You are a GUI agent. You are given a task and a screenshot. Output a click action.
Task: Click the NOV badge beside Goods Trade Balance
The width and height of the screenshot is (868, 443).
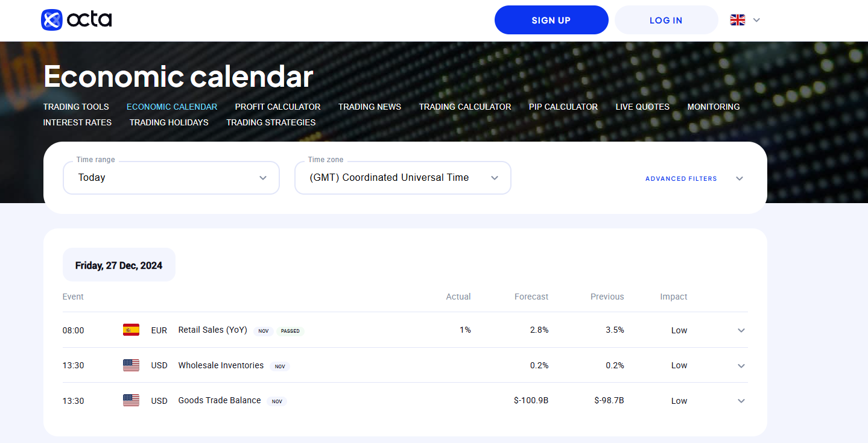point(277,401)
